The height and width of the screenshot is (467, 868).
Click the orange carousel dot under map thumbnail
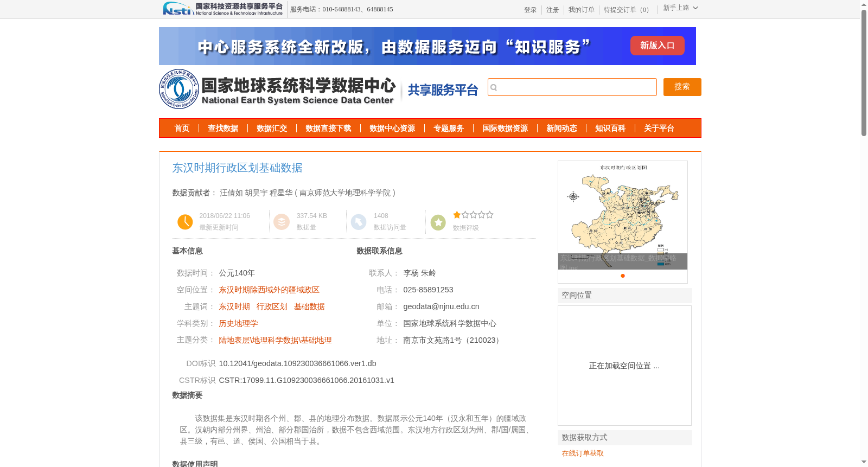click(x=623, y=276)
